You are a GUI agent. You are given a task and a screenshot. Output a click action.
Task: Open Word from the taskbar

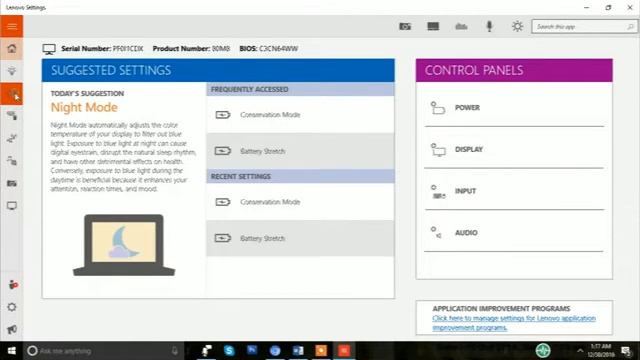click(x=298, y=351)
